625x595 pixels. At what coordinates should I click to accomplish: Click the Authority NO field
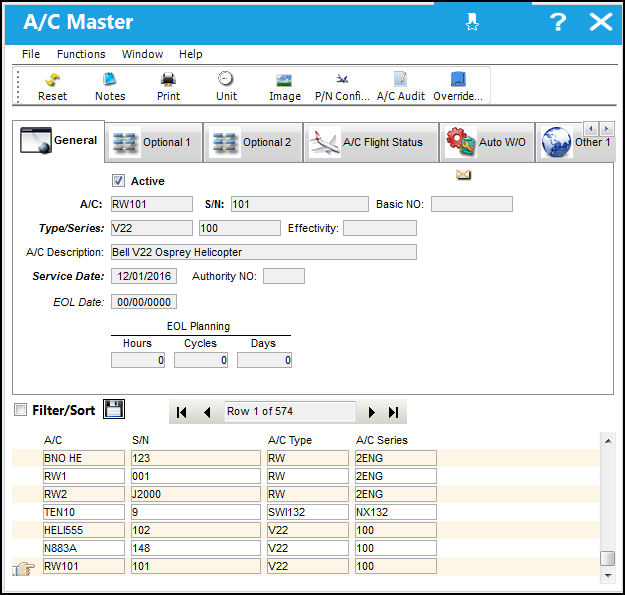[x=284, y=276]
